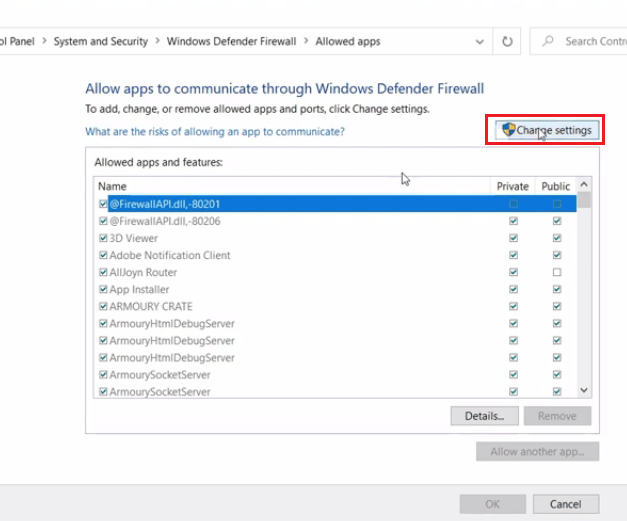This screenshot has width=627, height=521.
Task: Go to Windows Defender Firewall breadcrumb
Action: pos(232,41)
